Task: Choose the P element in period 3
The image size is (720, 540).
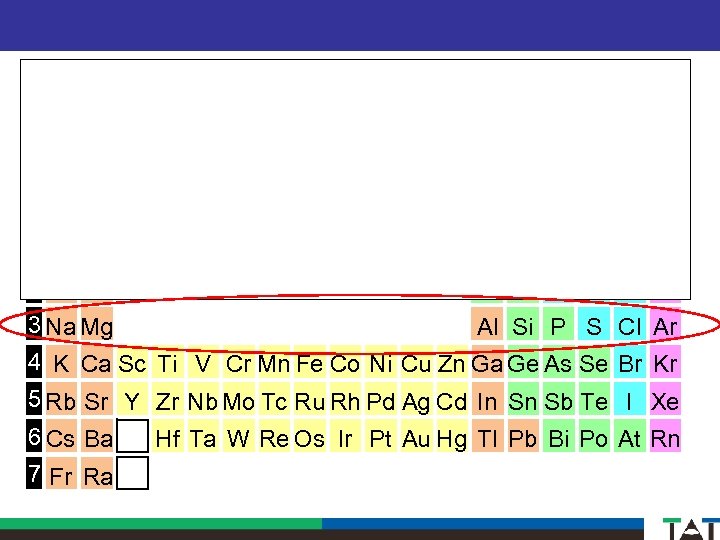Action: coord(558,324)
